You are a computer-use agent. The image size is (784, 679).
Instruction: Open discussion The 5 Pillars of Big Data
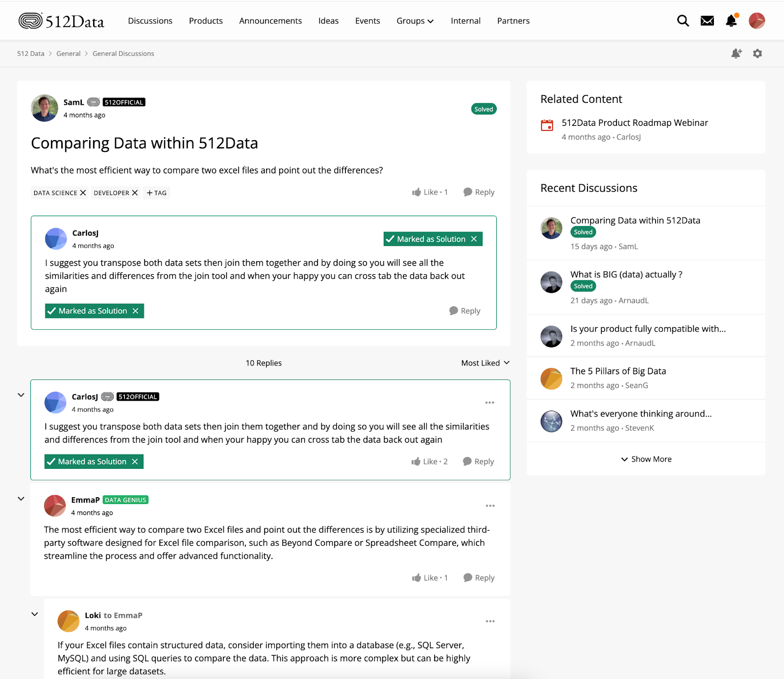point(618,371)
